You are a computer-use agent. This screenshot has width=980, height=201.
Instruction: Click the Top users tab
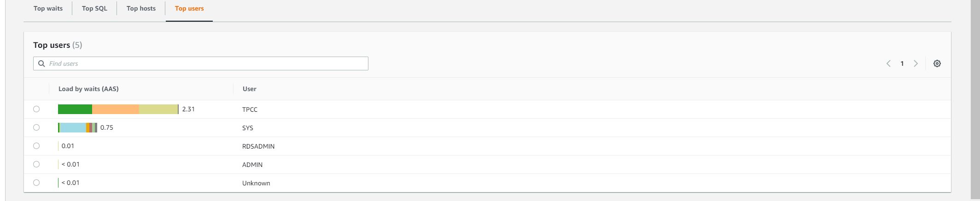pos(189,8)
